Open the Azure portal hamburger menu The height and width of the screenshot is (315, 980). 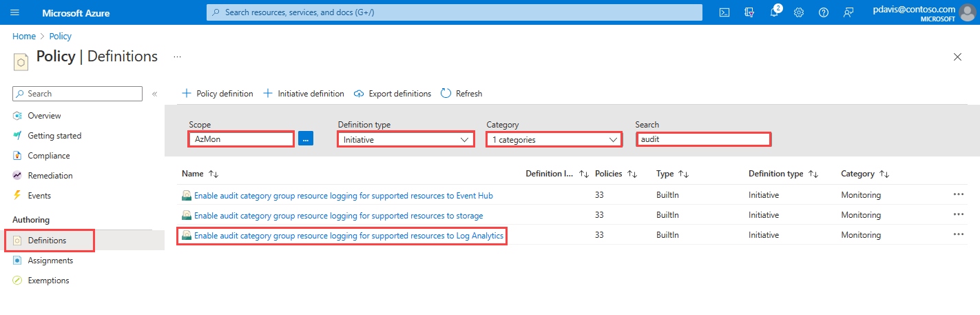15,13
